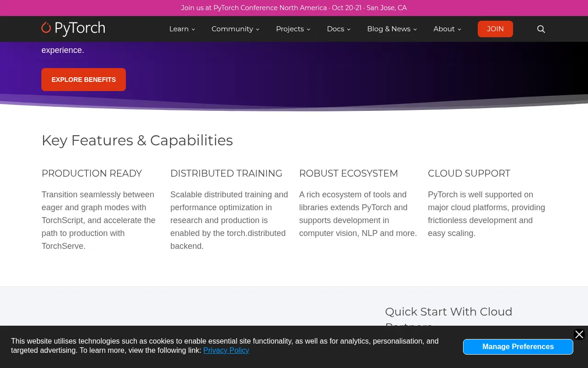The image size is (588, 368).
Task: Click the Quick Start With Cloud heading
Action: [x=449, y=315]
